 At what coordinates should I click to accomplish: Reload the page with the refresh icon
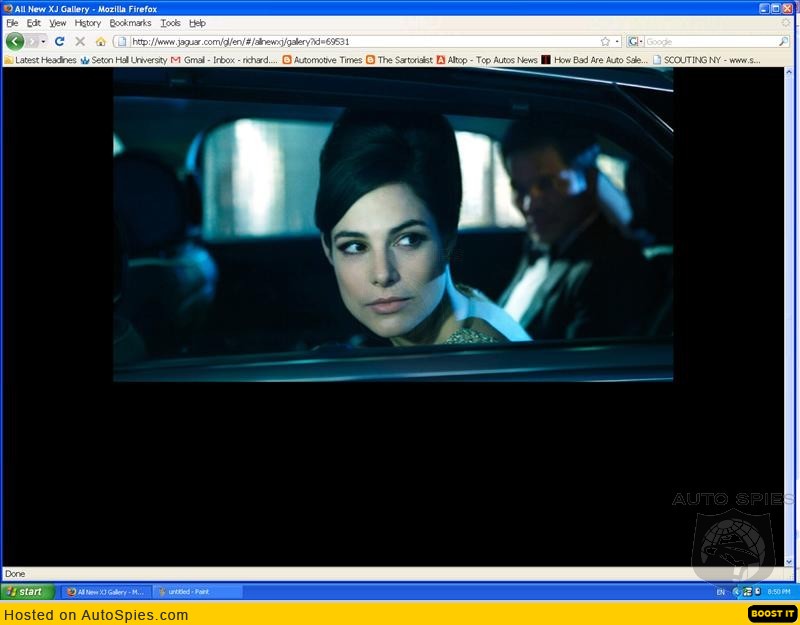[60, 41]
